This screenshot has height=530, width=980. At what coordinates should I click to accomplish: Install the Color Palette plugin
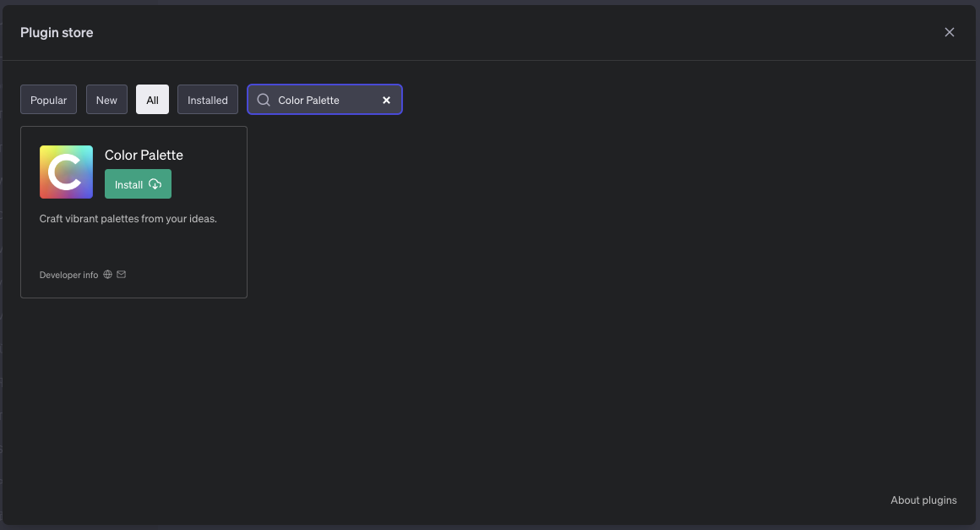tap(138, 184)
